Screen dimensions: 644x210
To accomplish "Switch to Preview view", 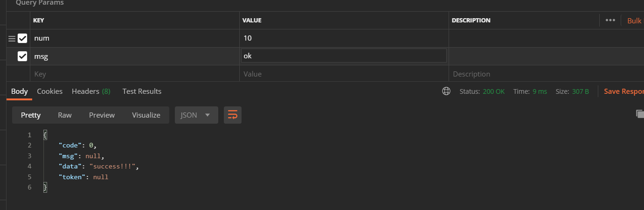I will click(102, 115).
